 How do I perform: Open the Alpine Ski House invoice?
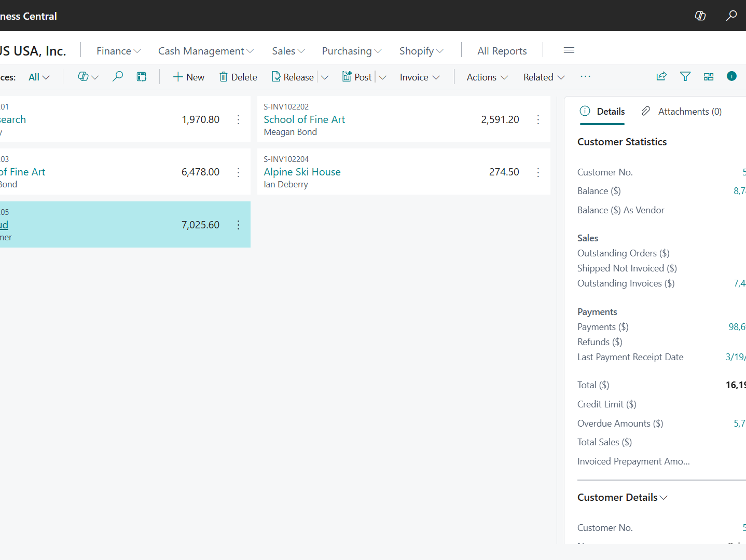click(302, 171)
